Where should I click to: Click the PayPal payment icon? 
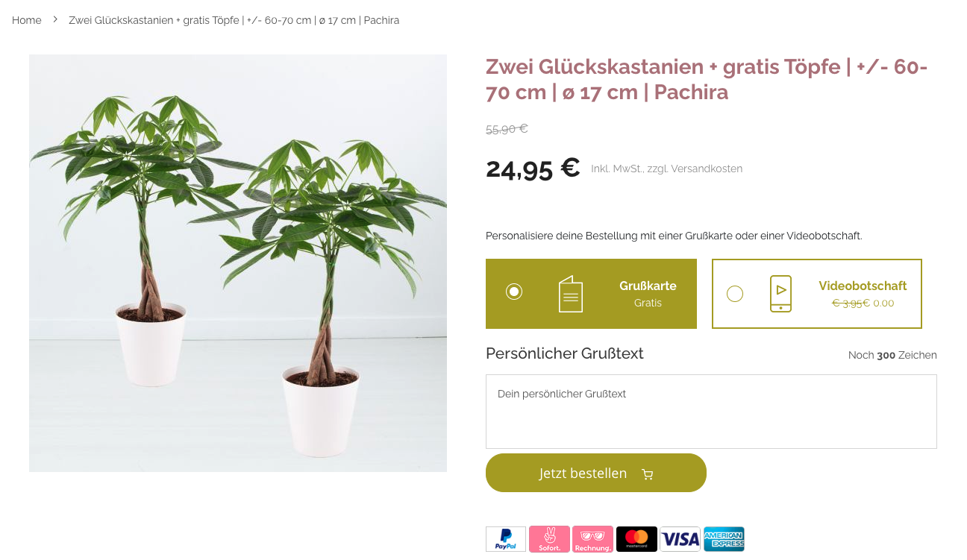click(x=506, y=539)
